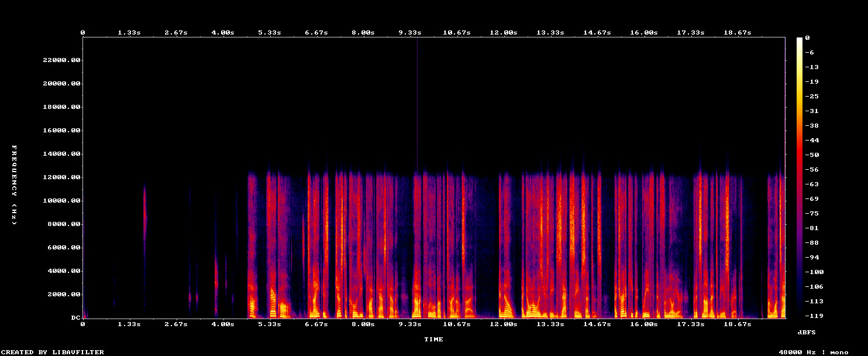Click the 4000.00 frequency label
868x356 pixels.
click(64, 271)
